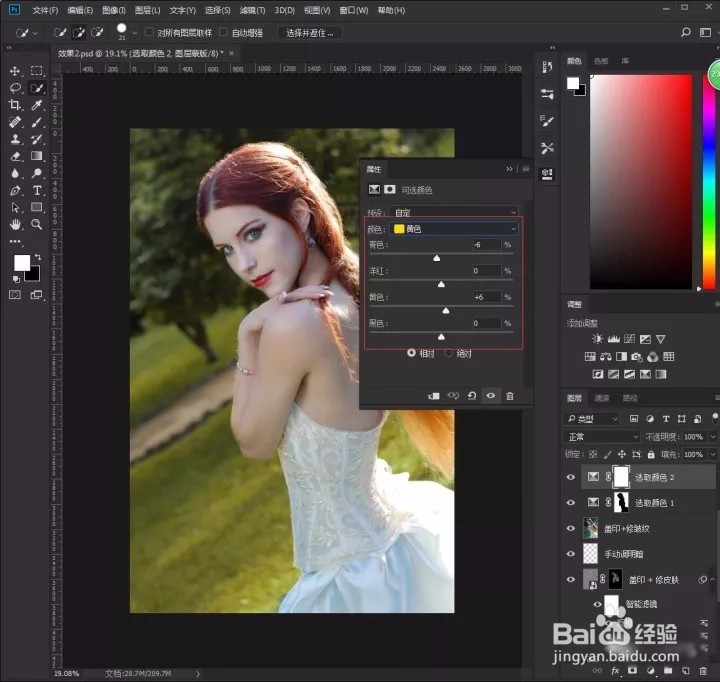720x682 pixels.
Task: Switch to the Channels tab
Action: coord(602,398)
